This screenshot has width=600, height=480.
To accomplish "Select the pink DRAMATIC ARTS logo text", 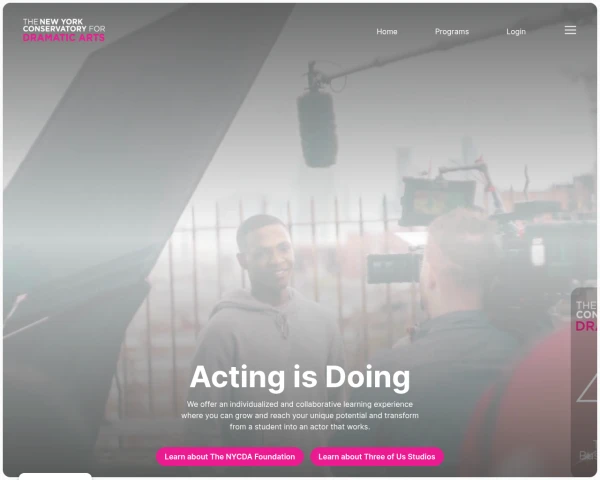I will coord(64,38).
